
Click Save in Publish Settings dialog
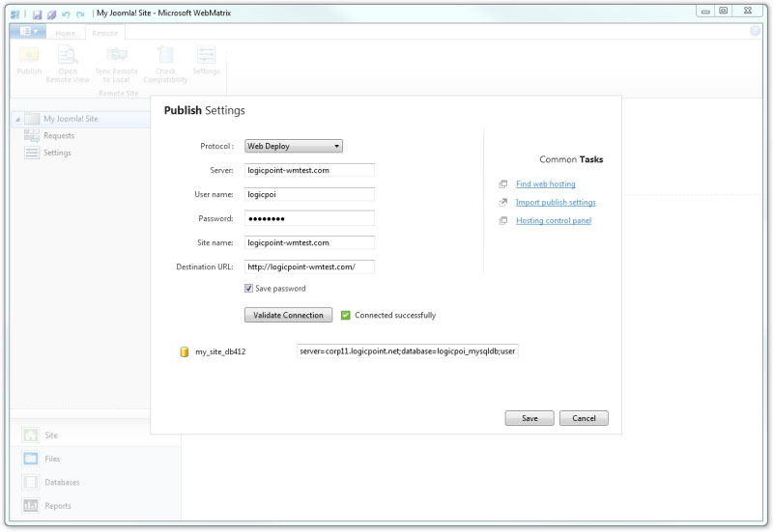coord(530,418)
